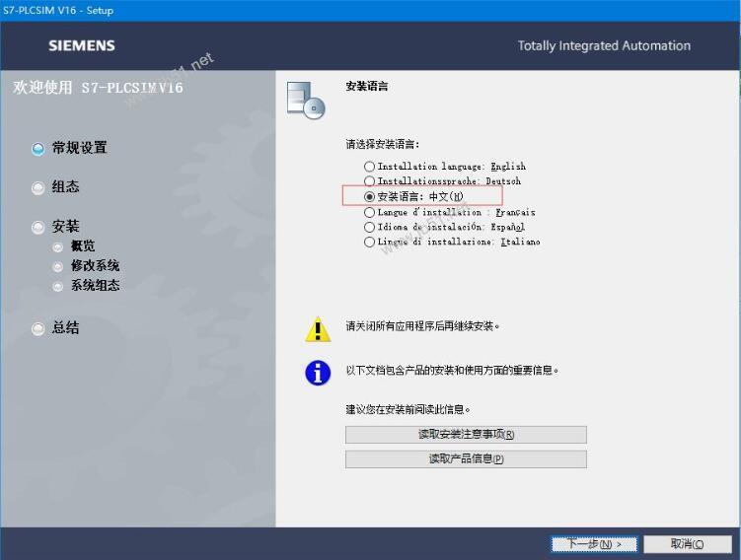Click the 请选择安装语言 label
Viewport: 741px width, 560px height.
pyautogui.click(x=382, y=144)
